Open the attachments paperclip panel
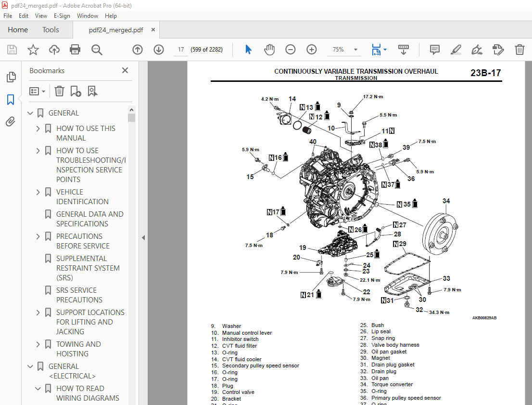This screenshot has width=532, height=405. click(11, 122)
